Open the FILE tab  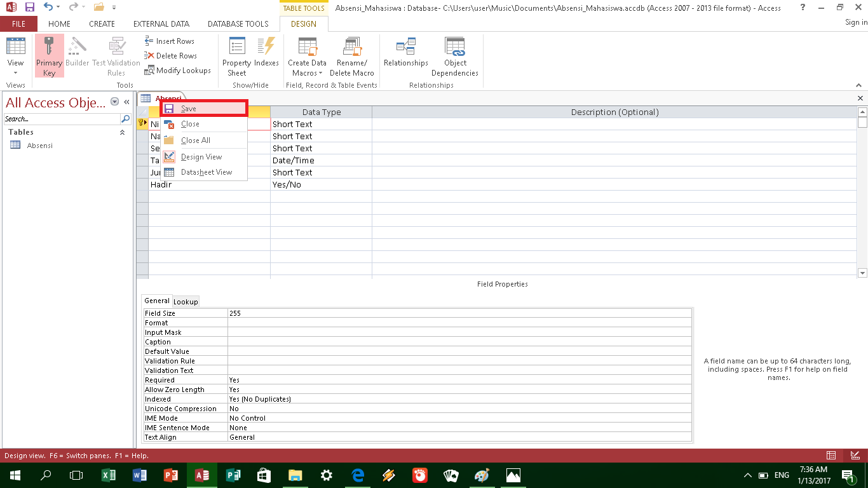click(18, 24)
